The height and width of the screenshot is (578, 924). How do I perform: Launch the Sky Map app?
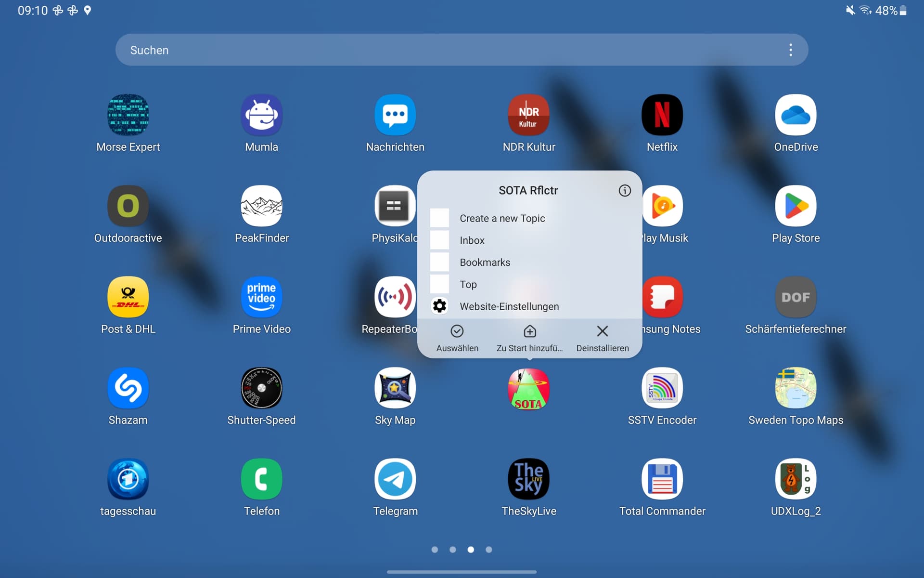395,388
